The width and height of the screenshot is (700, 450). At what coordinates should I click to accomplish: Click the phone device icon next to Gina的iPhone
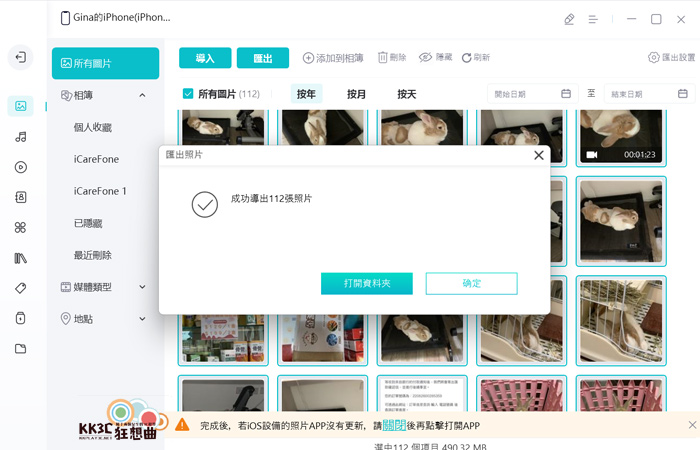(x=65, y=18)
